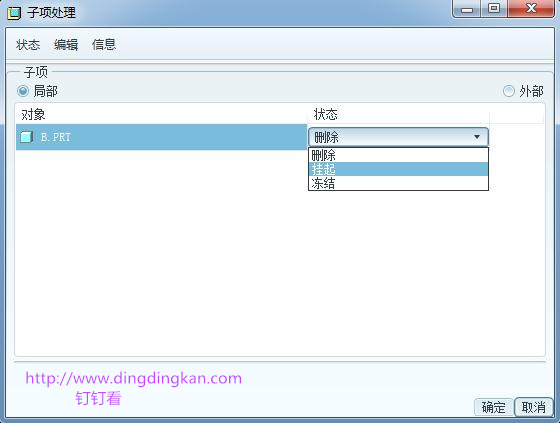Open the 编辑 menu
This screenshot has width=560, height=423.
[66, 45]
